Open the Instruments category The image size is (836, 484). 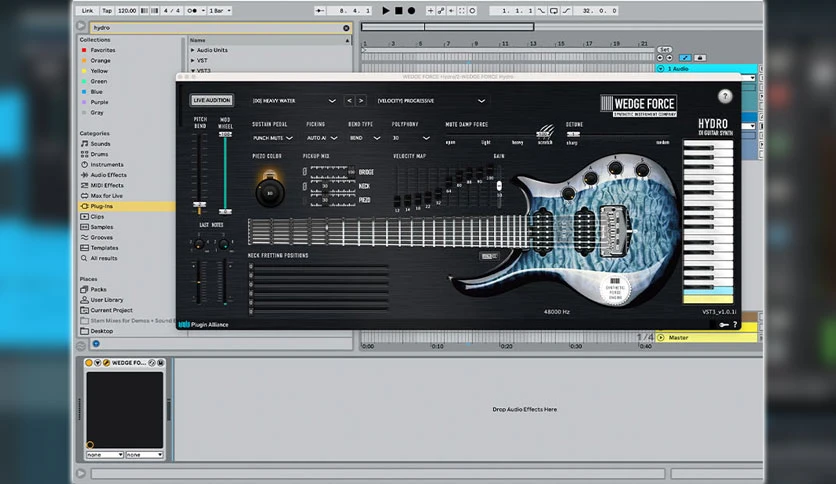(106, 165)
